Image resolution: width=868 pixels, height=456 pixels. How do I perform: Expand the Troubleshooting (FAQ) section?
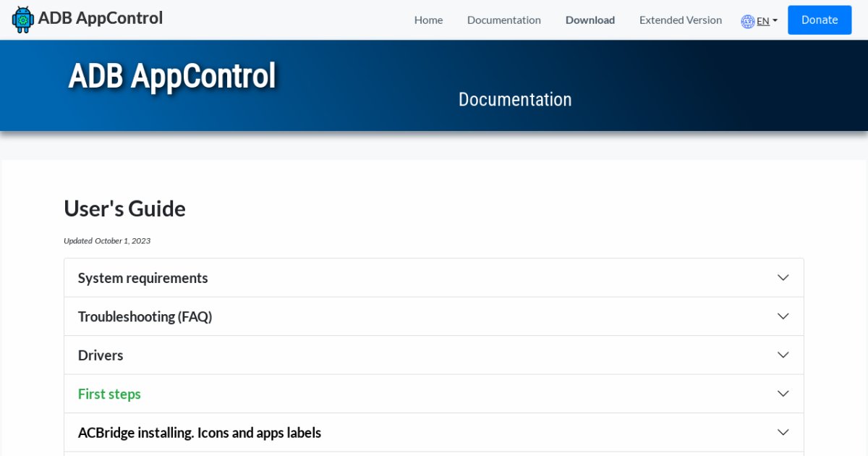[434, 316]
